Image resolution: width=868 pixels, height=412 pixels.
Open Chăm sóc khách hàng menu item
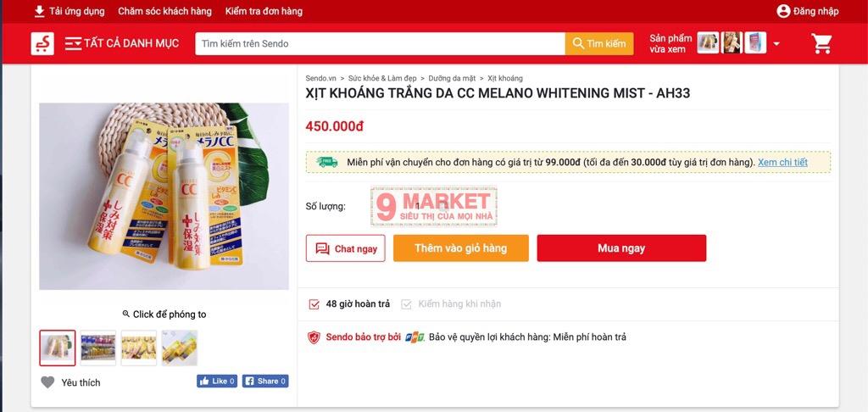[x=164, y=11]
